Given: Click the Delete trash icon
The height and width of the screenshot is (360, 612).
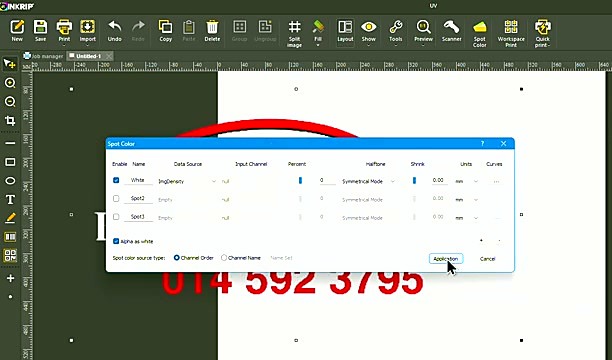Looking at the screenshot, I should tap(212, 30).
